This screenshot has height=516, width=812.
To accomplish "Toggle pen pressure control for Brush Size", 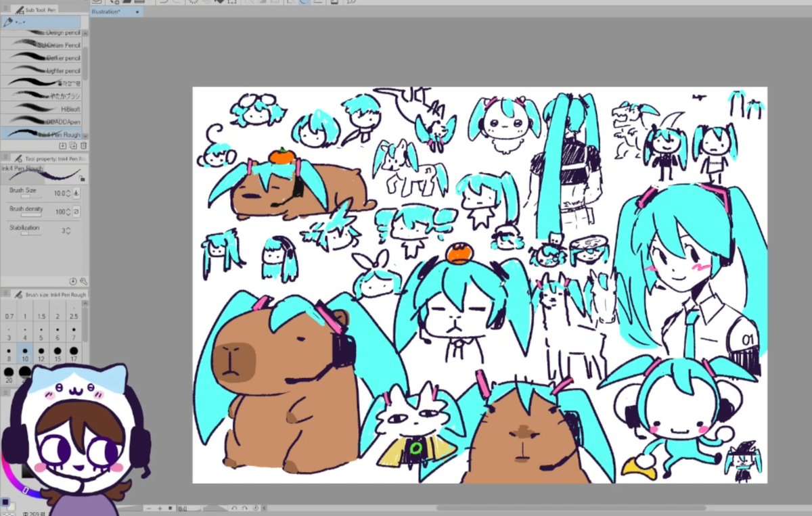I will tap(74, 193).
